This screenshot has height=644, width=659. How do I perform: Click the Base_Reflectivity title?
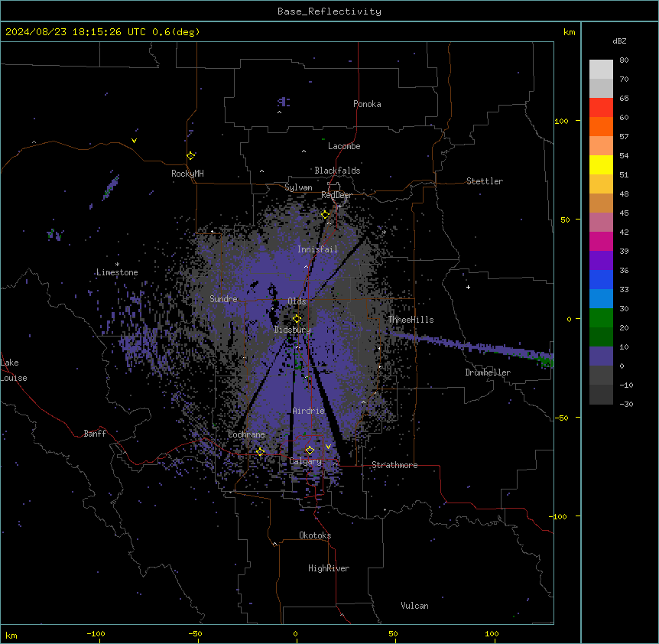(329, 11)
